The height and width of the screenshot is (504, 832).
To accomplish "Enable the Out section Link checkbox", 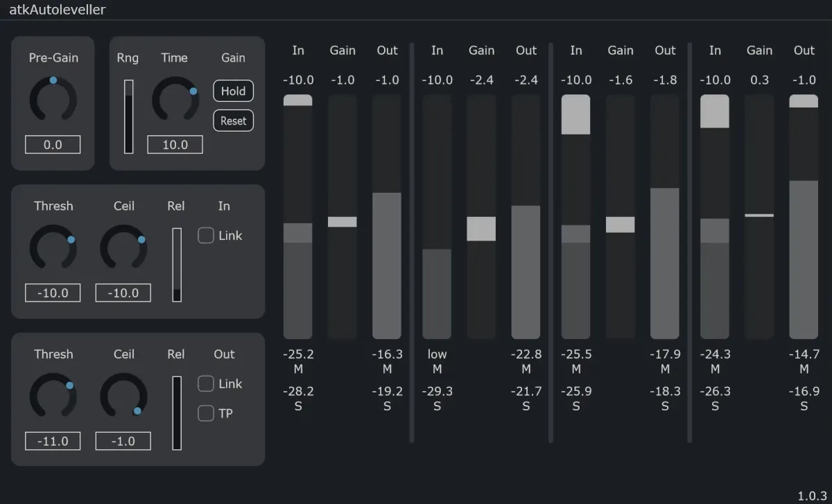I will (206, 383).
